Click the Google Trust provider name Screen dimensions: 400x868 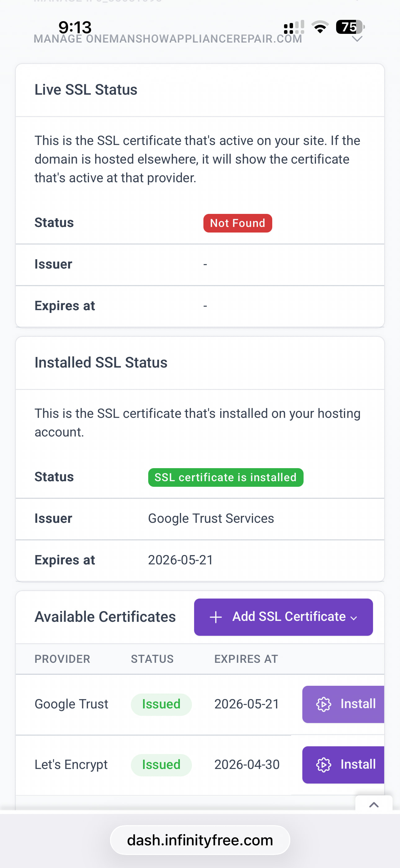click(71, 704)
